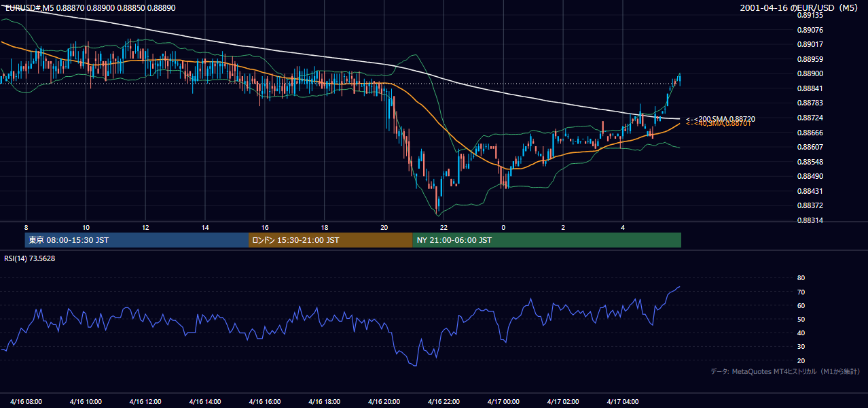Click price axis value 0.88548

coord(810,162)
